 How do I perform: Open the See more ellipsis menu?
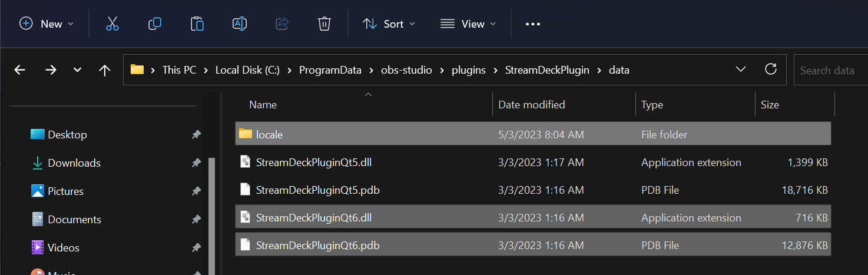(x=533, y=24)
